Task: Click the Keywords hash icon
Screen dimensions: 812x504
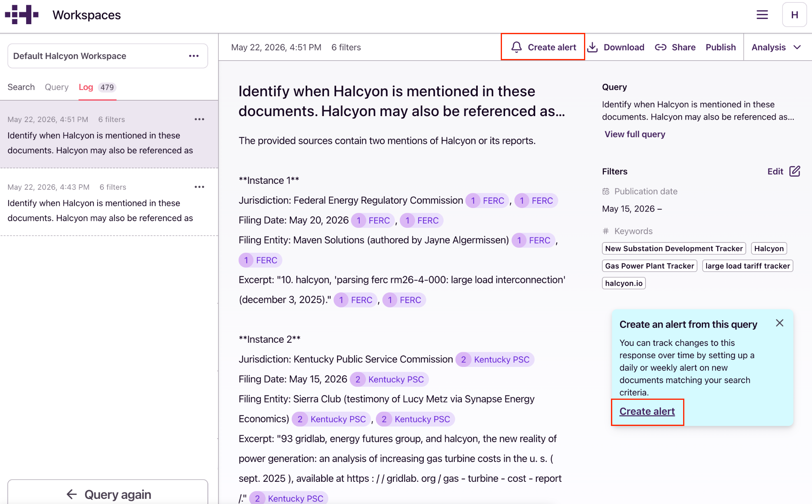Action: coord(605,231)
